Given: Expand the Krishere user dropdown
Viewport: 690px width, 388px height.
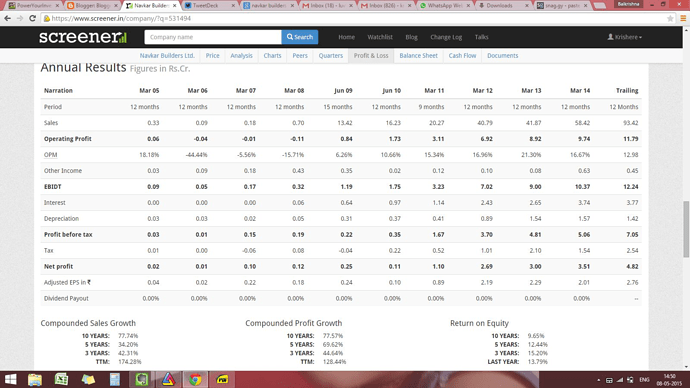Looking at the screenshot, I should click(624, 37).
